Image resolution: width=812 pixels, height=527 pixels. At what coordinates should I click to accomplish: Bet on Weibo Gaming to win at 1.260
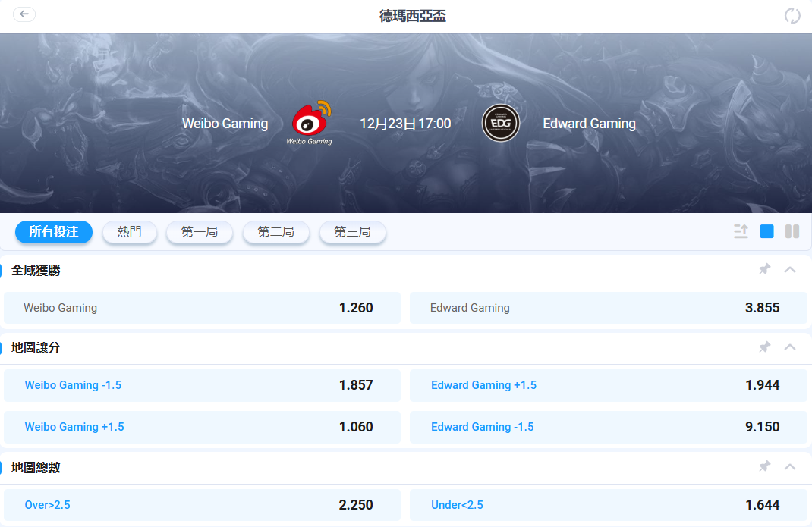pos(202,308)
